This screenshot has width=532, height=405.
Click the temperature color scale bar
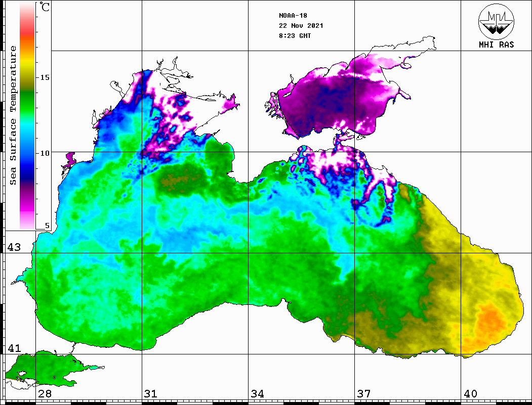[x=27, y=116]
